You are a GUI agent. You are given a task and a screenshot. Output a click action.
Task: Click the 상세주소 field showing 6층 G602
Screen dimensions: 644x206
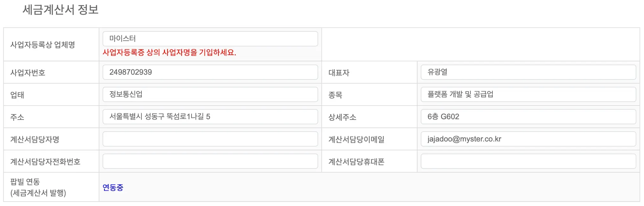pyautogui.click(x=528, y=117)
